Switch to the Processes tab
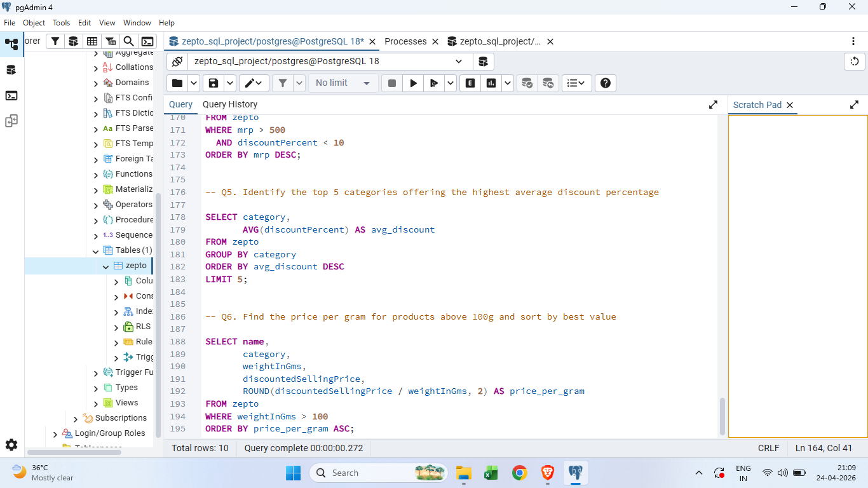 405,41
